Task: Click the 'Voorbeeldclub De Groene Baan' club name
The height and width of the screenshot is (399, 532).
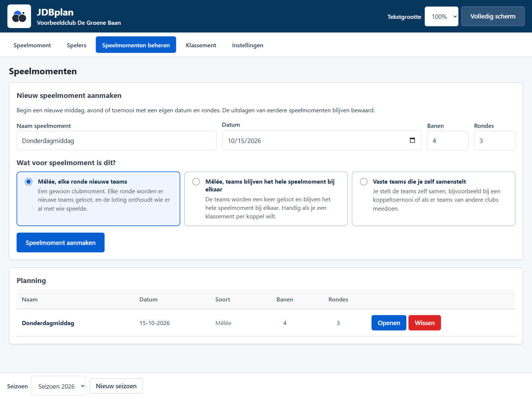Action: pyautogui.click(x=79, y=23)
